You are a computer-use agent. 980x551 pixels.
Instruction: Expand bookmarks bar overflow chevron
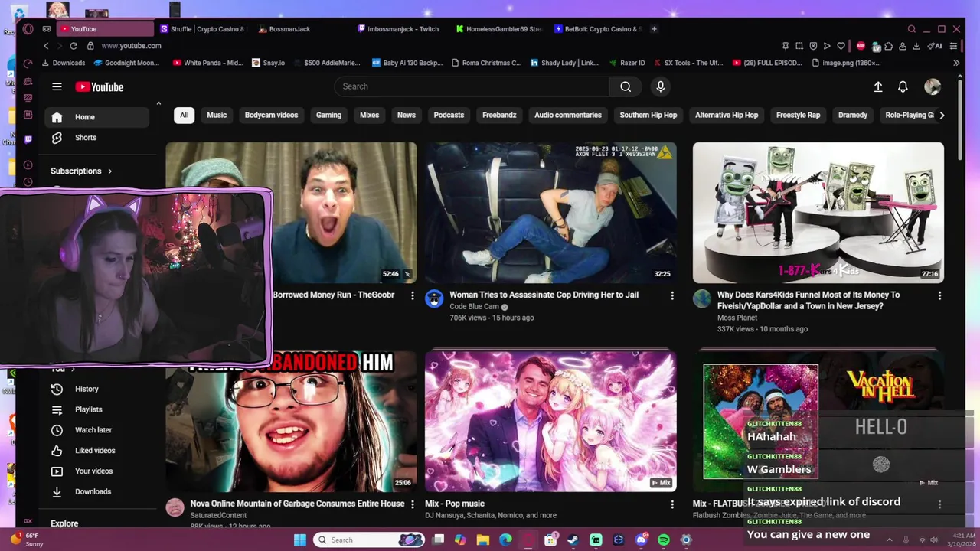[955, 63]
